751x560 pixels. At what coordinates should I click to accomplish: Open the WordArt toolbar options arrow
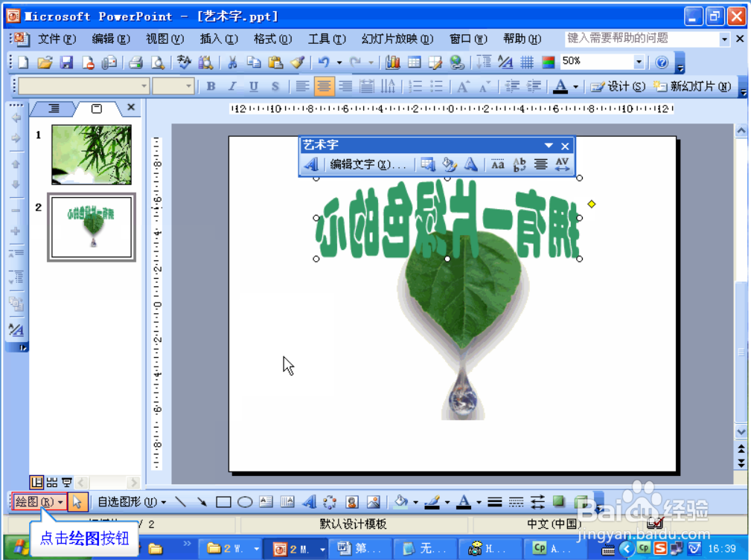click(549, 145)
